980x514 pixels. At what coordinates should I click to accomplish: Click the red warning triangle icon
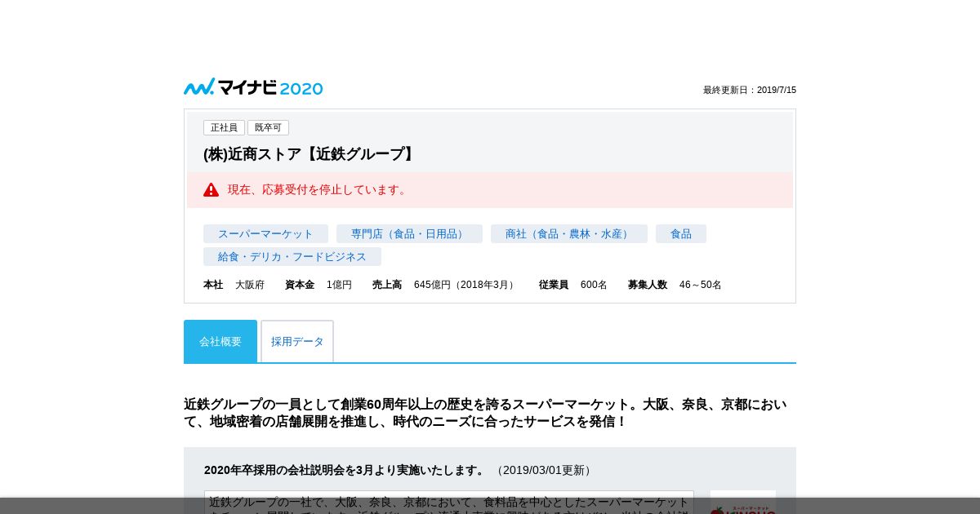click(x=212, y=190)
